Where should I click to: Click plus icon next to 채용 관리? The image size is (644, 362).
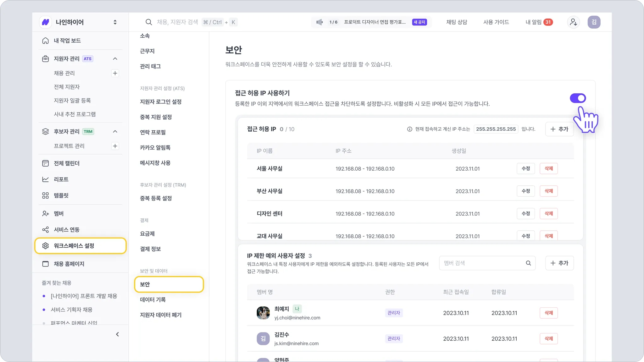pyautogui.click(x=115, y=73)
